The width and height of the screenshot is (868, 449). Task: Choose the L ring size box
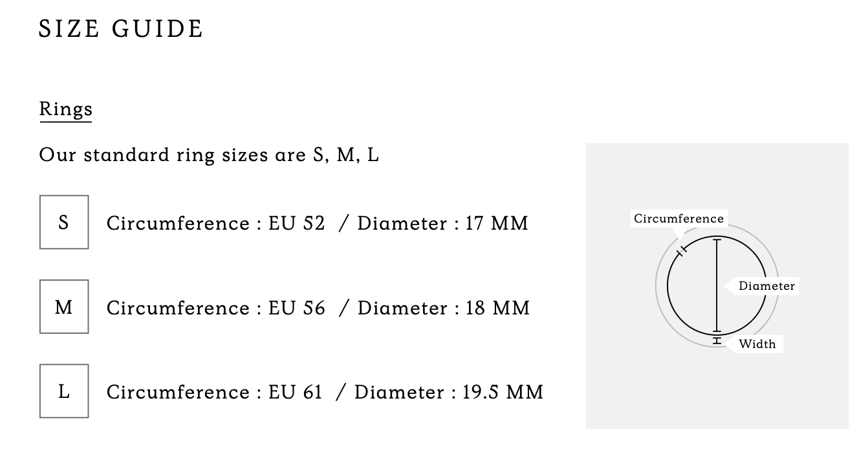click(64, 391)
